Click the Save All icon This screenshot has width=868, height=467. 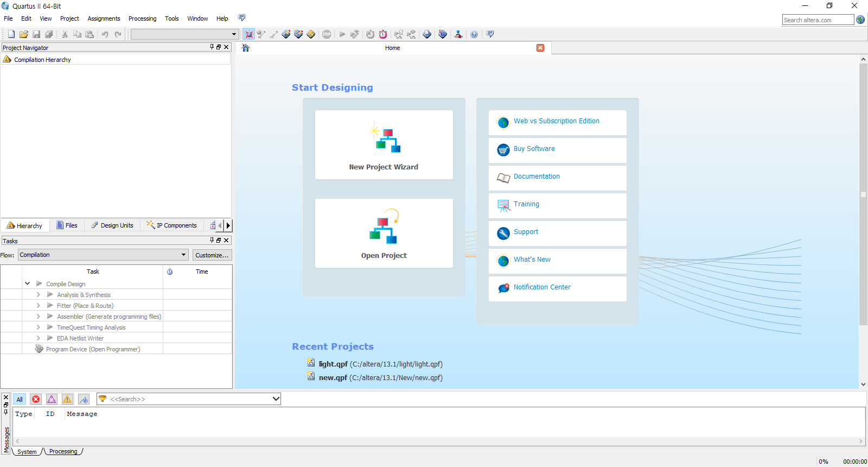point(49,34)
